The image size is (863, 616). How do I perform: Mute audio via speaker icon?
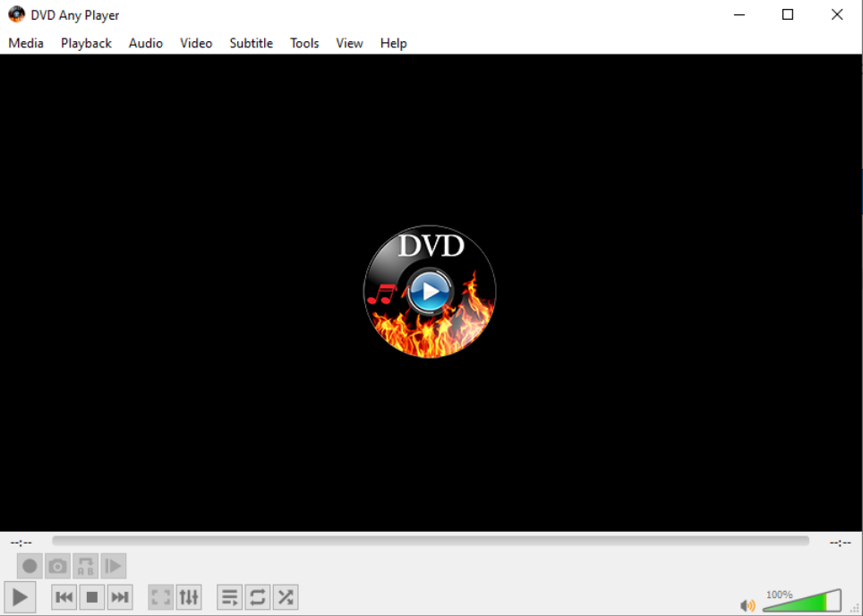pos(748,605)
